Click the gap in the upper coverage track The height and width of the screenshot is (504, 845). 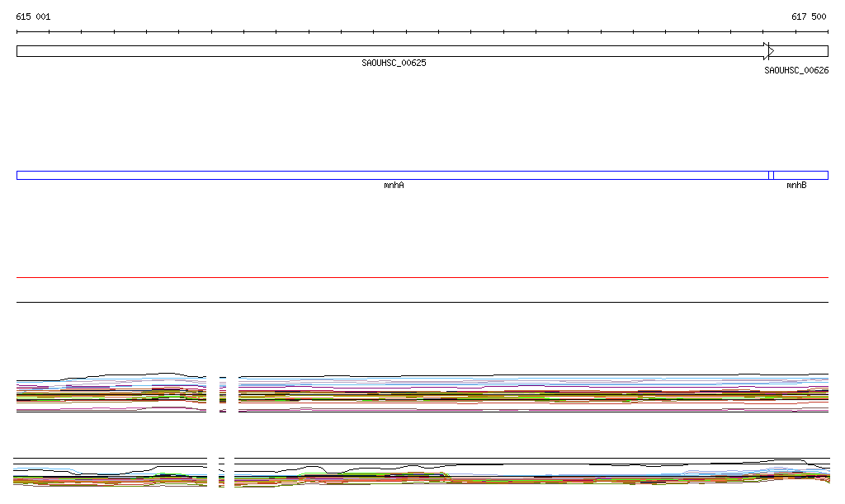click(x=223, y=394)
